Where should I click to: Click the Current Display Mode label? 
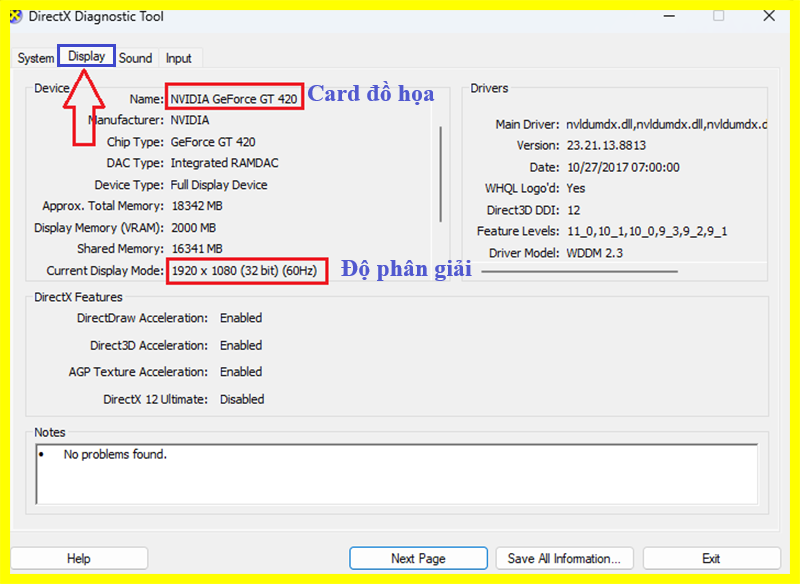coord(105,270)
